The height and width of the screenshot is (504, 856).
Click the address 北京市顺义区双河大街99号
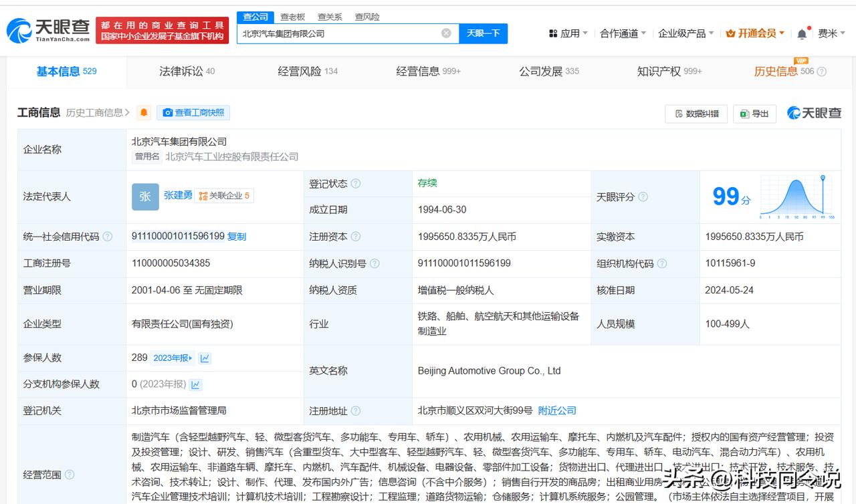(475, 410)
